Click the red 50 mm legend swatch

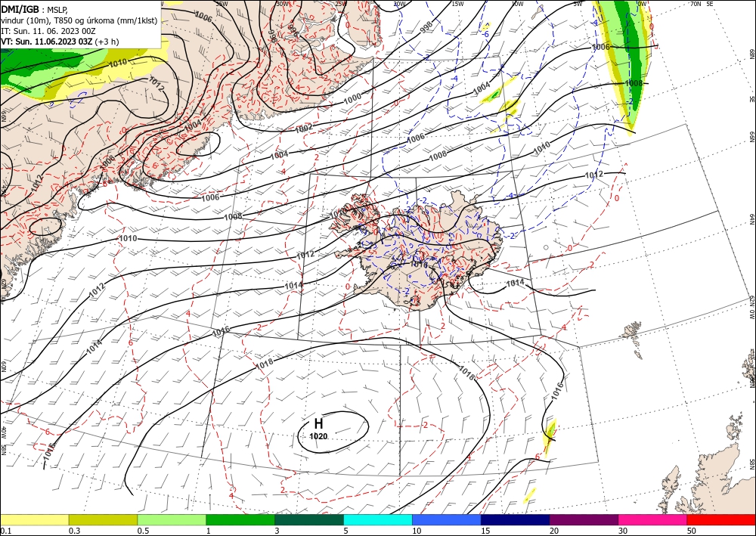[721, 519]
